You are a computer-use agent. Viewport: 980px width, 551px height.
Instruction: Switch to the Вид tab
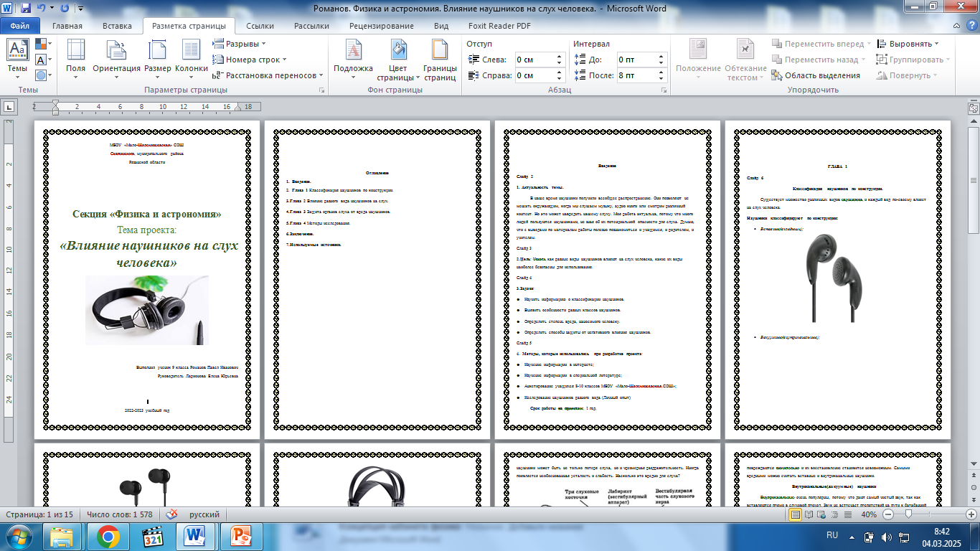pos(441,26)
